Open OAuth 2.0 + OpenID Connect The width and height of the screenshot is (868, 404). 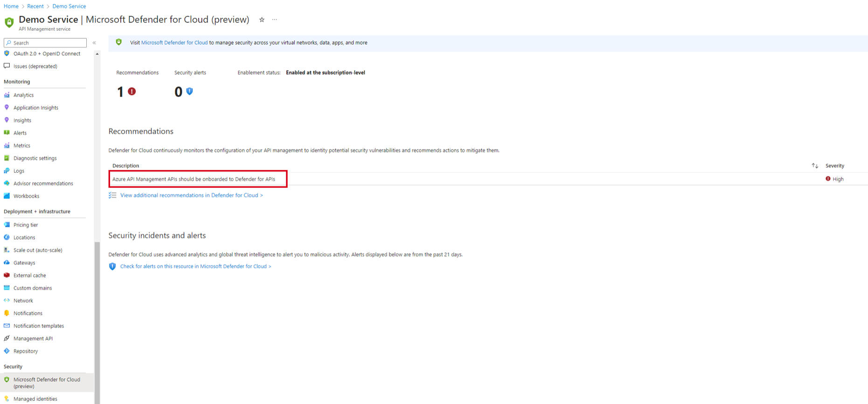tap(47, 54)
